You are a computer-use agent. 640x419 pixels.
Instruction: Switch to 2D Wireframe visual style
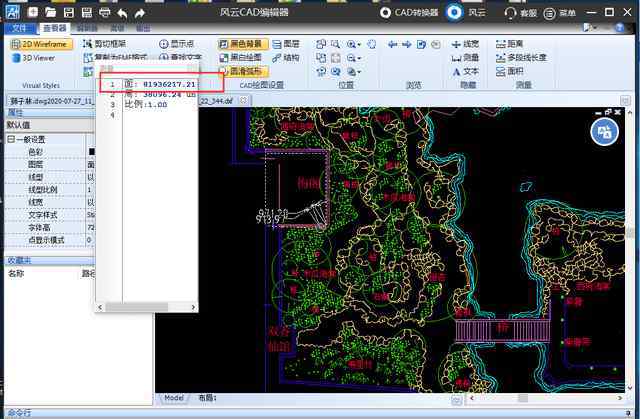[x=40, y=45]
